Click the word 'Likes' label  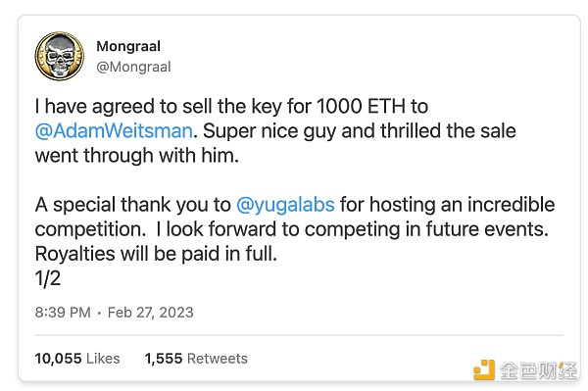[x=103, y=359]
